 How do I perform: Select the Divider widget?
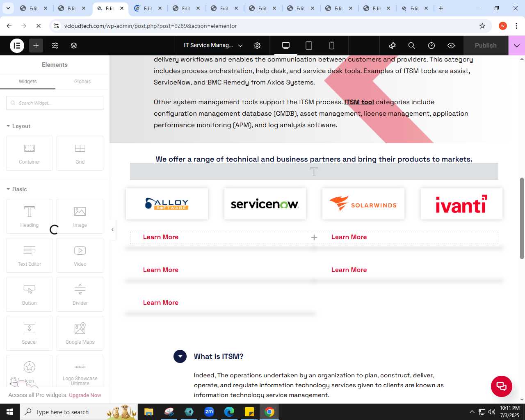point(80,294)
